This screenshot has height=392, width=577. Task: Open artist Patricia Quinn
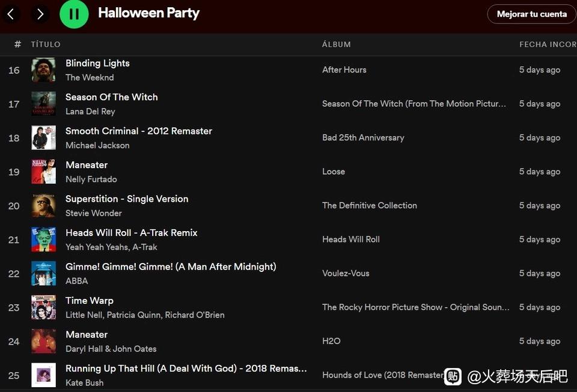pyautogui.click(x=134, y=315)
